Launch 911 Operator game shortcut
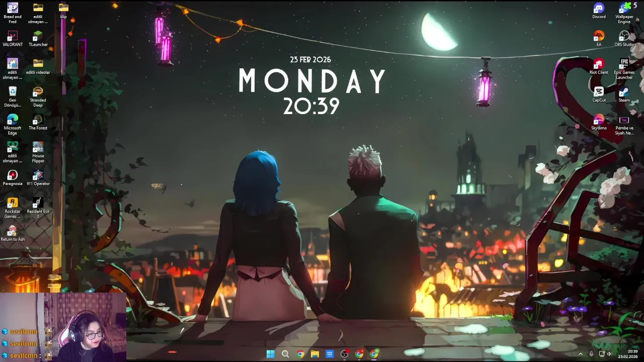This screenshot has width=644, height=362. point(38,178)
